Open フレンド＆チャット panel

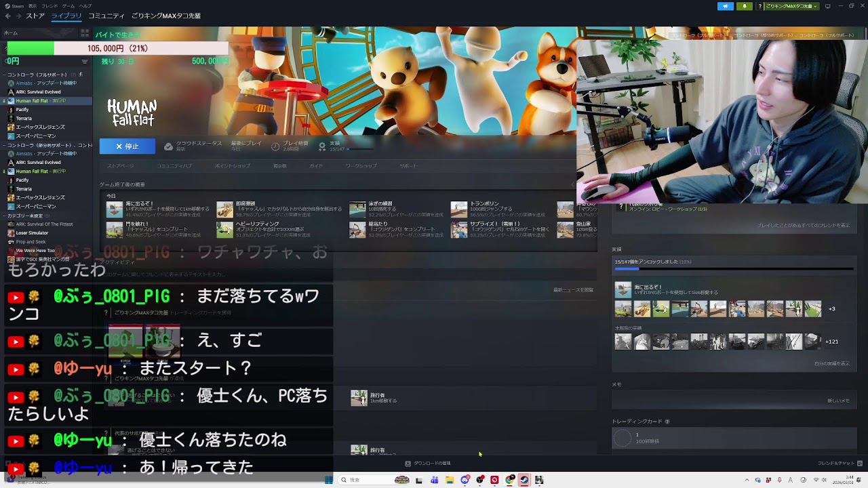click(840, 464)
